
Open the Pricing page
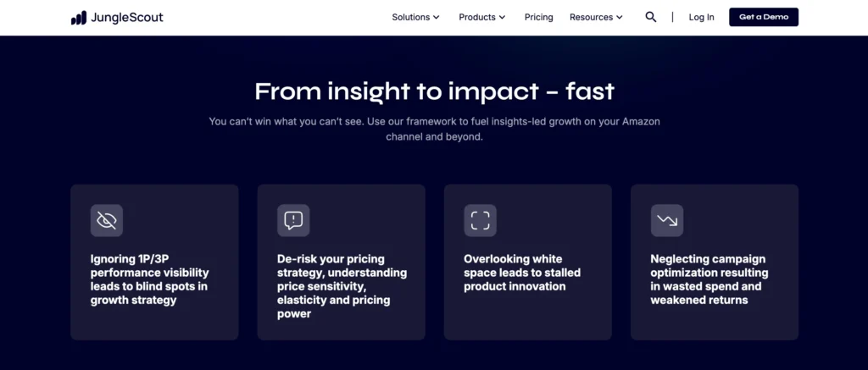(x=538, y=17)
